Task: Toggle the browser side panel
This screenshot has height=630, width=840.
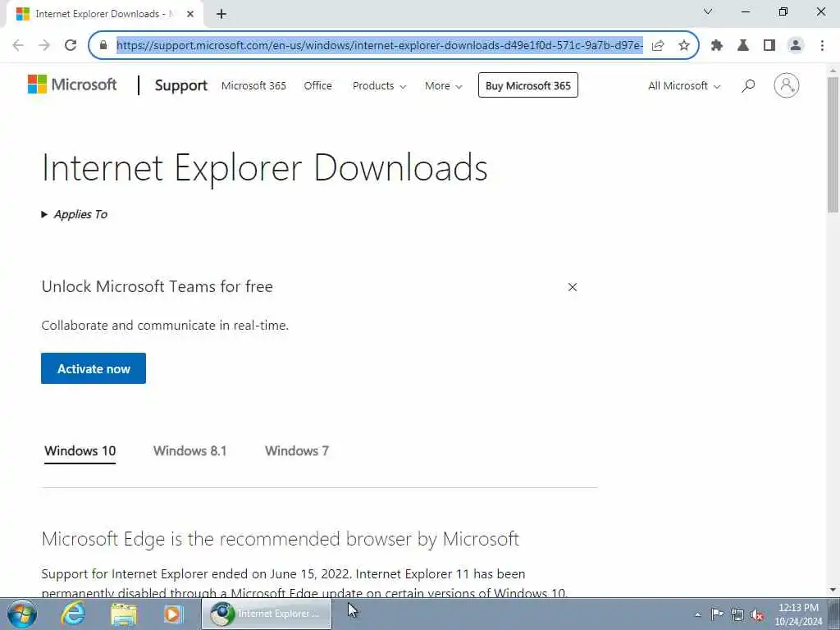Action: pyautogui.click(x=769, y=45)
